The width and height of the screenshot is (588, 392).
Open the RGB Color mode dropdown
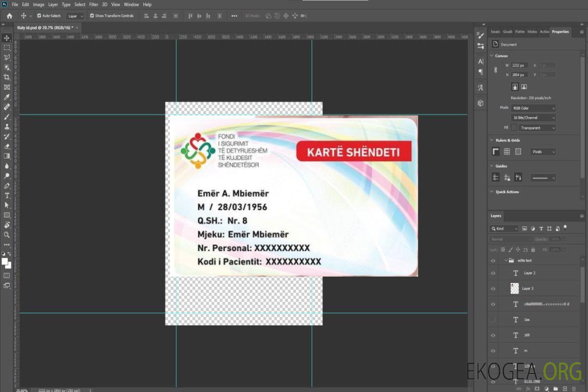(533, 108)
